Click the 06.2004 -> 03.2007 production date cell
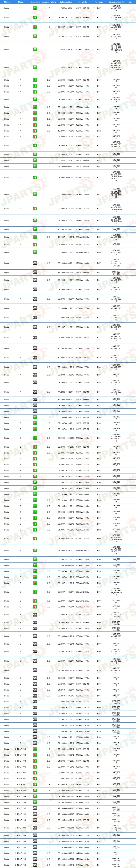This screenshot has height=868, width=136. tap(66, 438)
